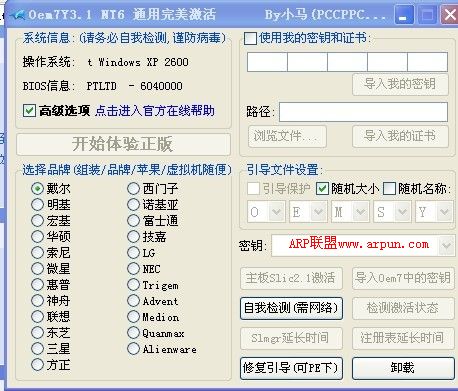Viewport: 458px width, 391px height.
Task: Choose the 诺基亚 brand option
Action: (x=133, y=205)
